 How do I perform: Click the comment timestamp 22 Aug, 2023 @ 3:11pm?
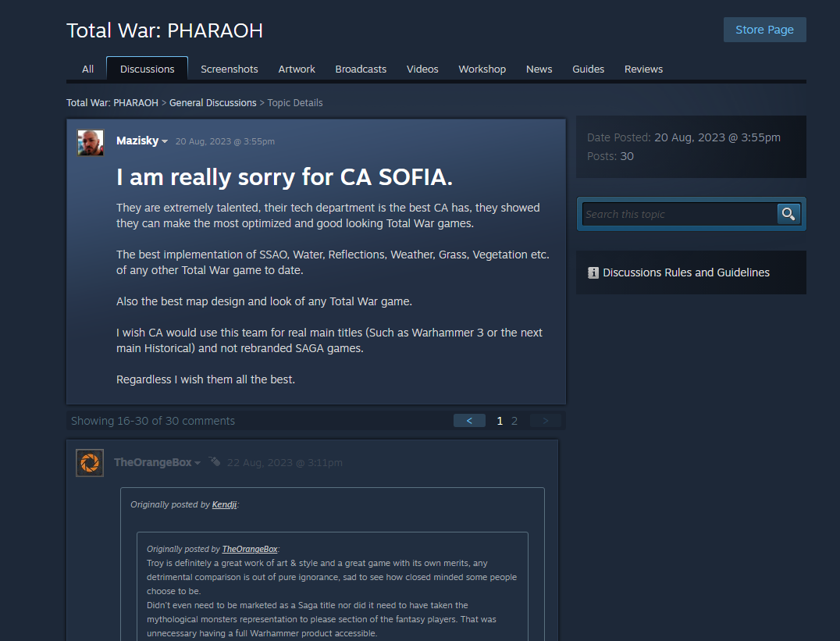click(x=284, y=462)
